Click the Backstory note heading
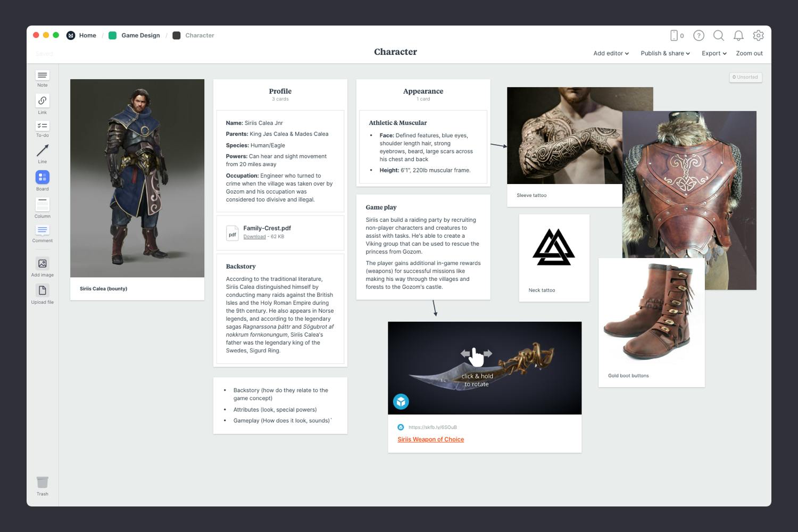Screen dimensions: 798x532 [x=241, y=267]
